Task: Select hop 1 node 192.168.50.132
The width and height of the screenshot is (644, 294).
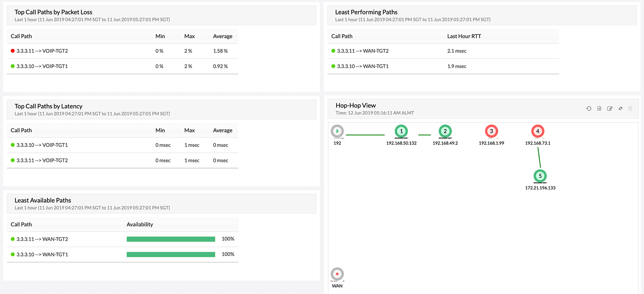Action: [x=401, y=132]
